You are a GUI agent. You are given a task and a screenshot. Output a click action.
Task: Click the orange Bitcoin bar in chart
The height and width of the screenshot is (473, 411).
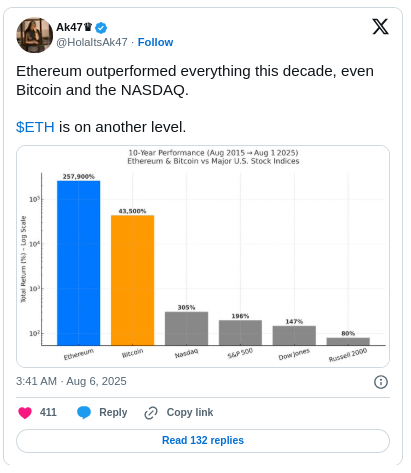pos(132,280)
